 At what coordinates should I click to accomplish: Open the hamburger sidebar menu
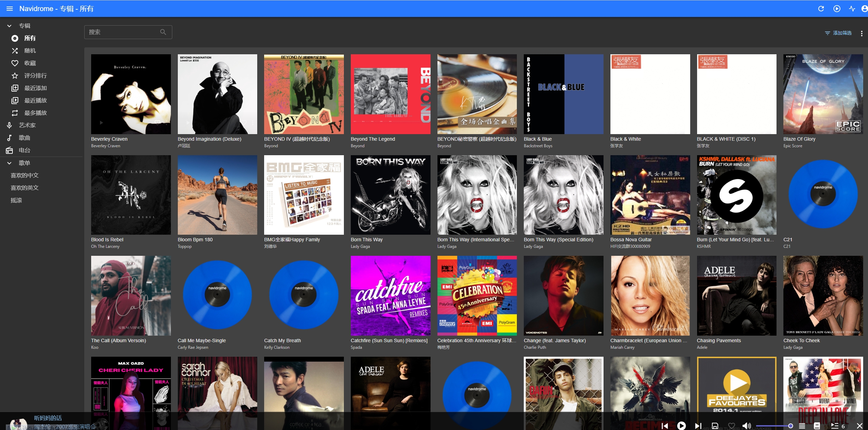pyautogui.click(x=10, y=9)
